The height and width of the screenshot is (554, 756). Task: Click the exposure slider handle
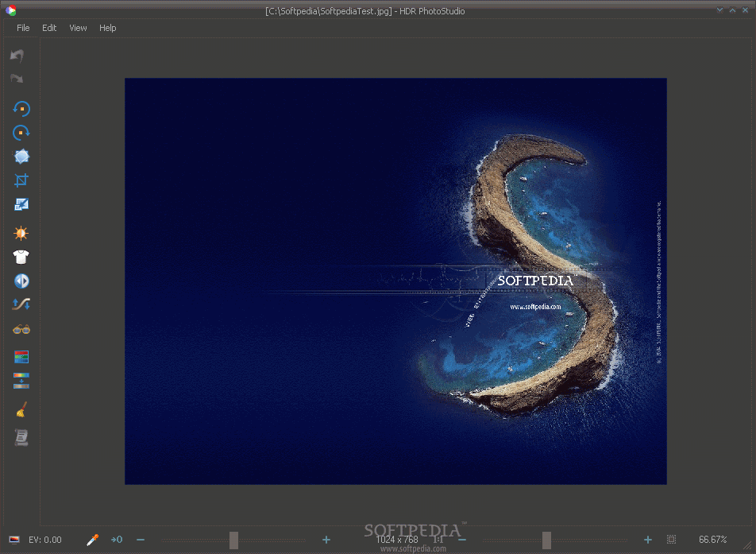pyautogui.click(x=233, y=540)
